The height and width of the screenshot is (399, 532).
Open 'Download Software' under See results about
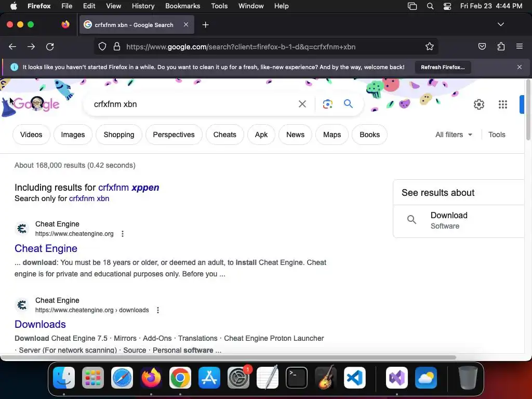point(459,220)
